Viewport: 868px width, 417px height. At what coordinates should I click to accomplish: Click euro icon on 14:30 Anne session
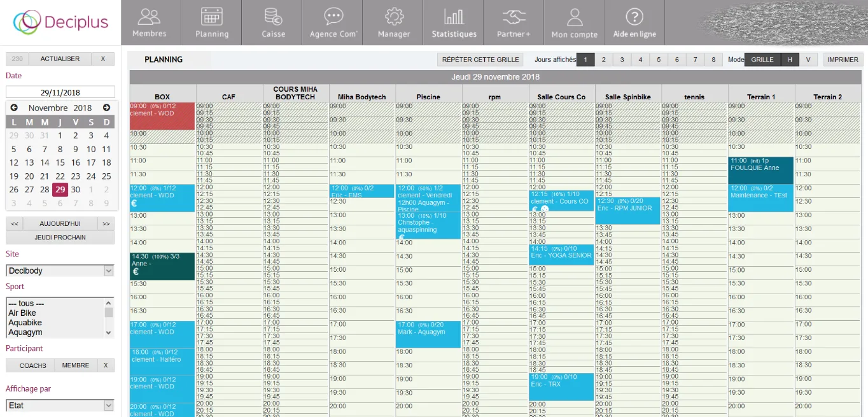(x=136, y=272)
